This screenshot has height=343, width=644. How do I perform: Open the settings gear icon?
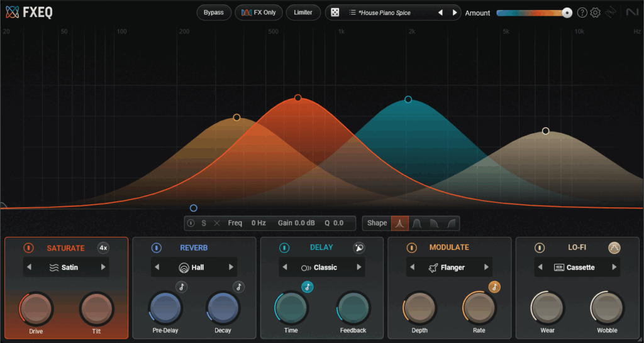[x=595, y=13]
